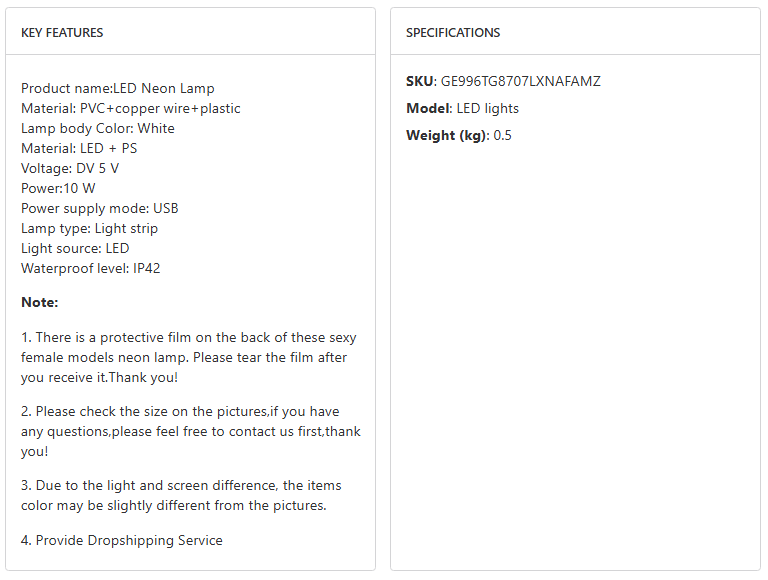Viewport: 768px width, 580px height.
Task: Click note 1 about the protective film
Action: [x=188, y=357]
